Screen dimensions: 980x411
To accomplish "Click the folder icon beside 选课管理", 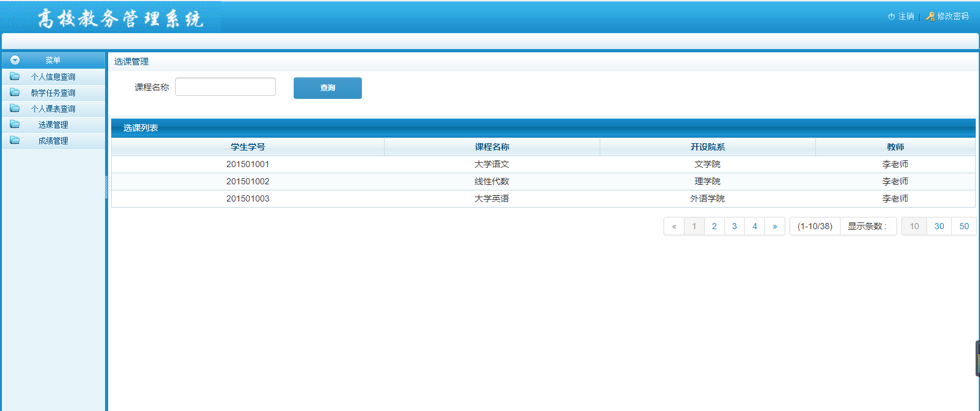I will coord(15,125).
